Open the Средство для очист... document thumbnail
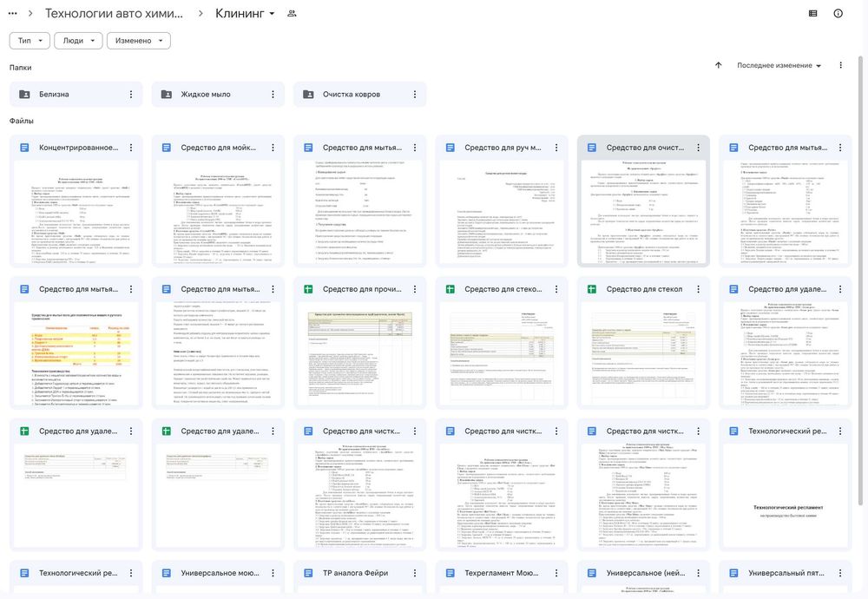 click(643, 212)
